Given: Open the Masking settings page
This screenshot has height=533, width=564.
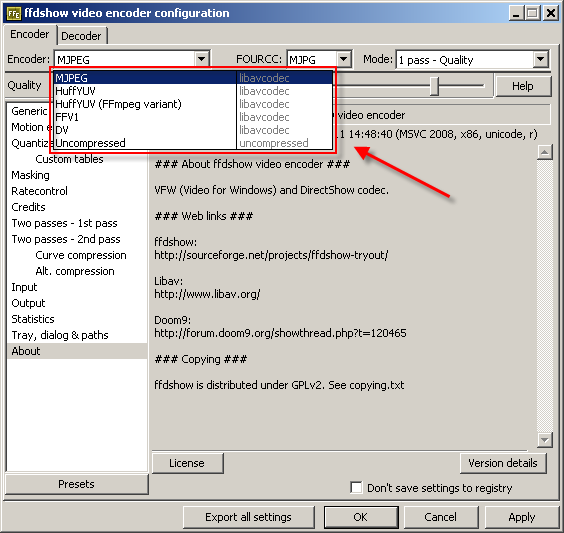Looking at the screenshot, I should 31,175.
